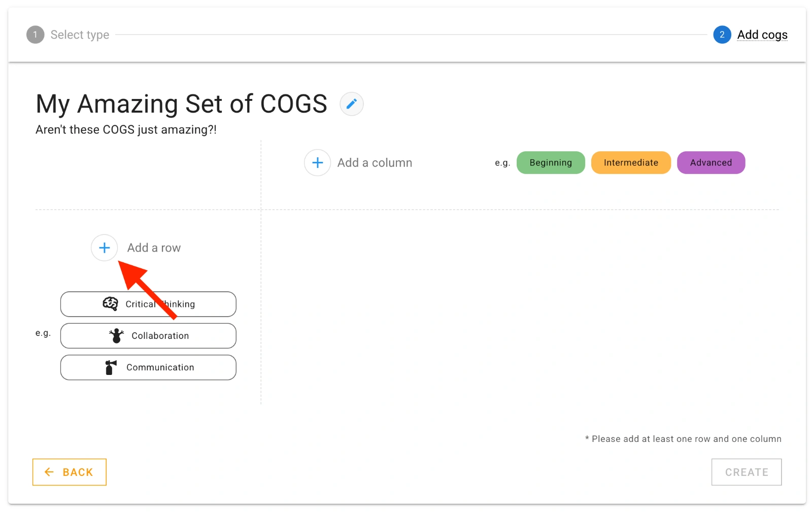Click the plus icon next to Add a row

pyautogui.click(x=105, y=248)
